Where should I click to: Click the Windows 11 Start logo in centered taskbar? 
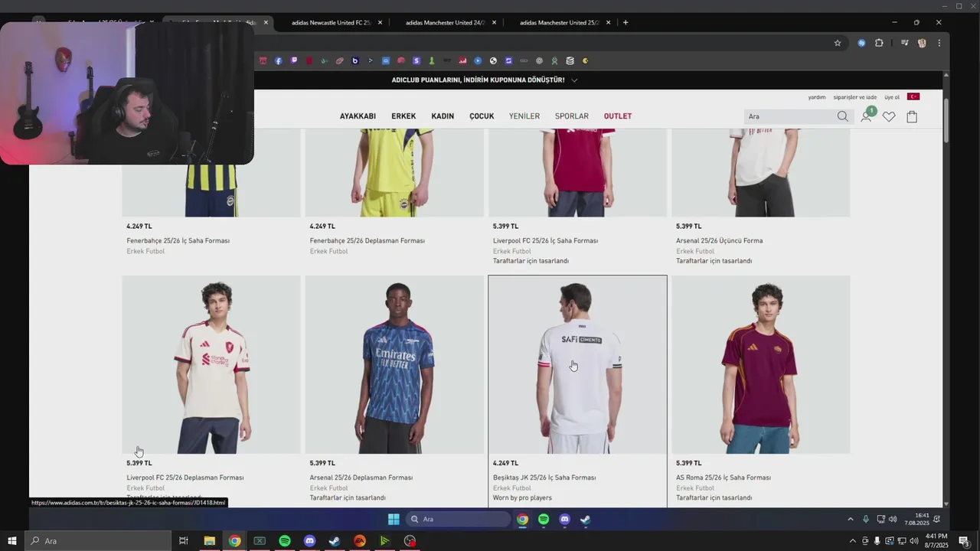click(x=394, y=519)
